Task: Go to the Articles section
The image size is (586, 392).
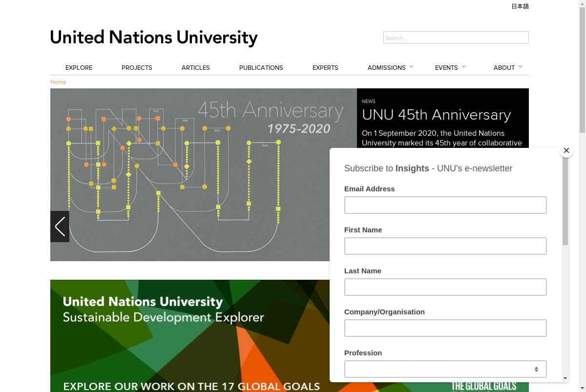Action: tap(196, 68)
